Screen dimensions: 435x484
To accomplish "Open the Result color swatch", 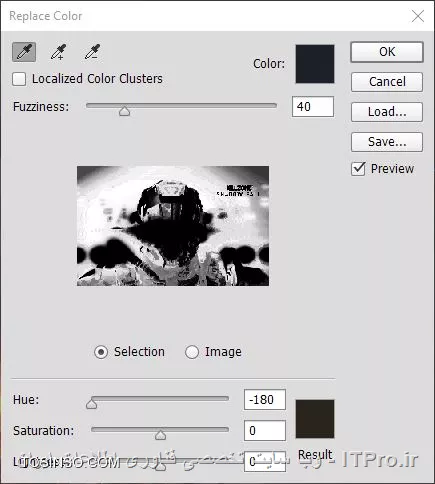I will tap(315, 419).
